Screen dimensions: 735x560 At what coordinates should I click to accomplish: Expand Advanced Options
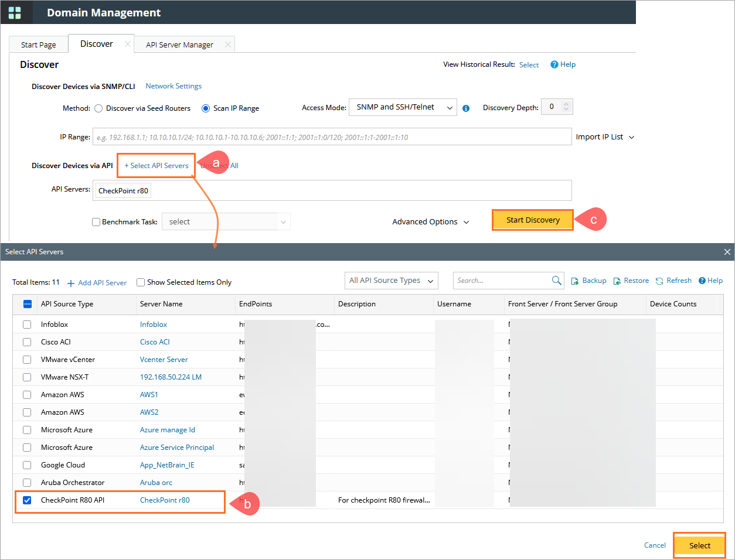coord(431,222)
